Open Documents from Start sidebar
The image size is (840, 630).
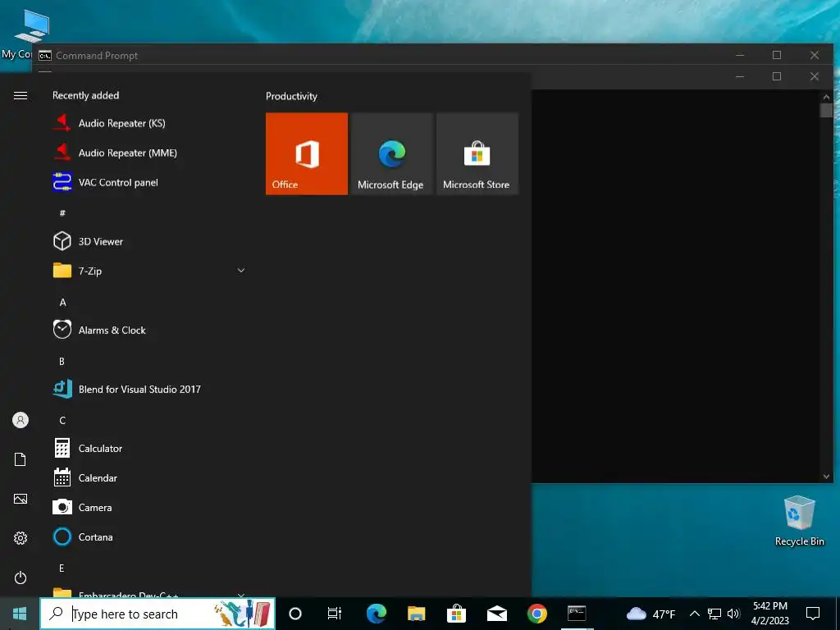point(21,459)
